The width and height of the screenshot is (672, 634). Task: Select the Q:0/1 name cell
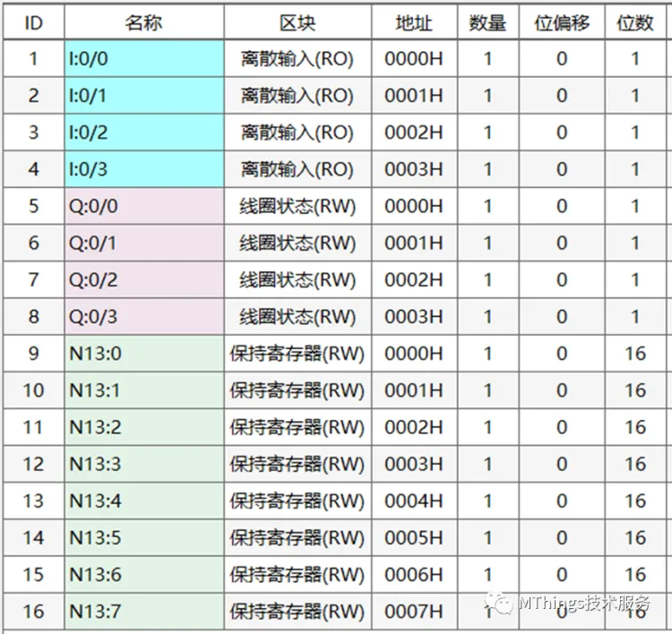point(144,243)
